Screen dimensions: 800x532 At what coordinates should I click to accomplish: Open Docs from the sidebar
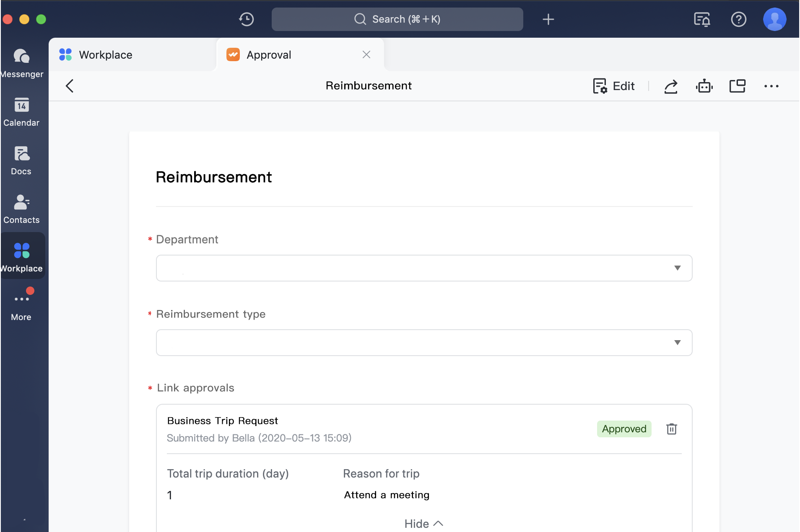click(21, 160)
